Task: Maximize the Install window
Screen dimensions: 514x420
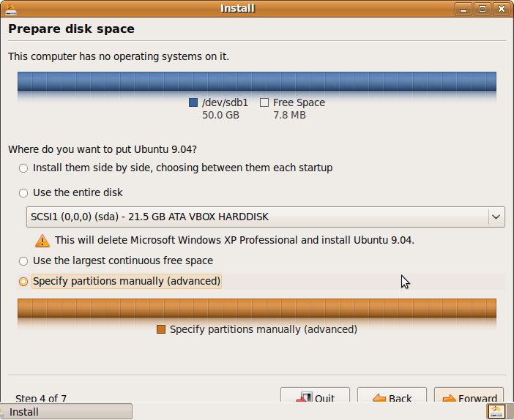Action: pyautogui.click(x=483, y=9)
